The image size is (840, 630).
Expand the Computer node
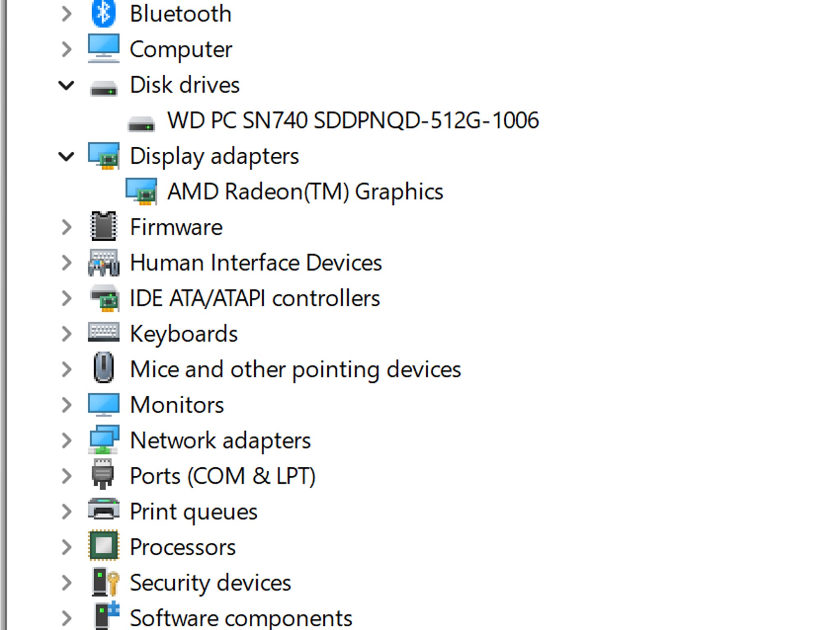[66, 50]
